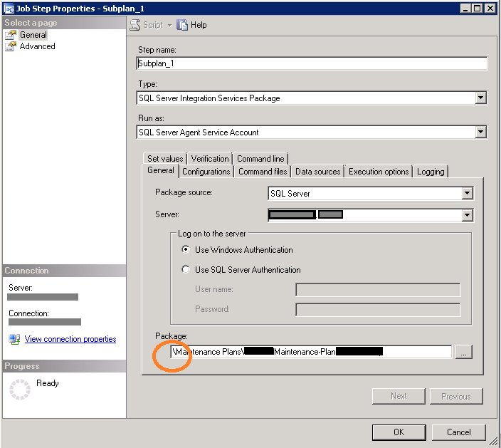This screenshot has width=501, height=448.
Task: Open the Script dropdown arrow
Action: pyautogui.click(x=169, y=25)
